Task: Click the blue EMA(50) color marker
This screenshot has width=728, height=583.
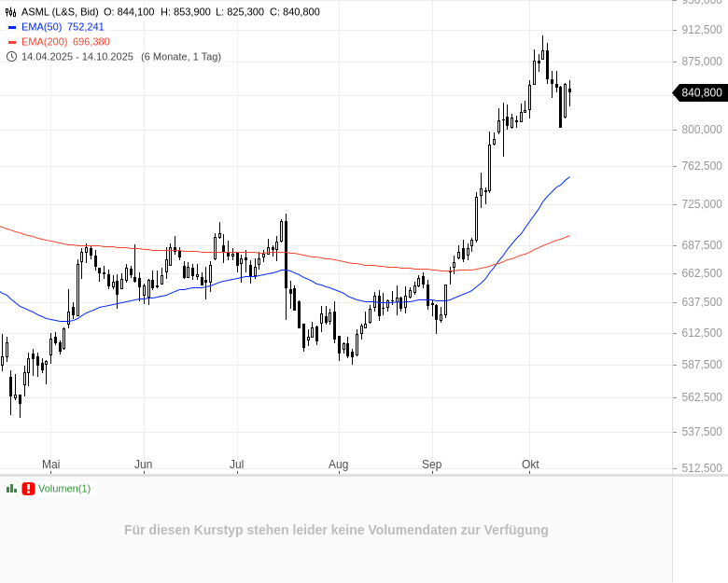Action: click(11, 27)
